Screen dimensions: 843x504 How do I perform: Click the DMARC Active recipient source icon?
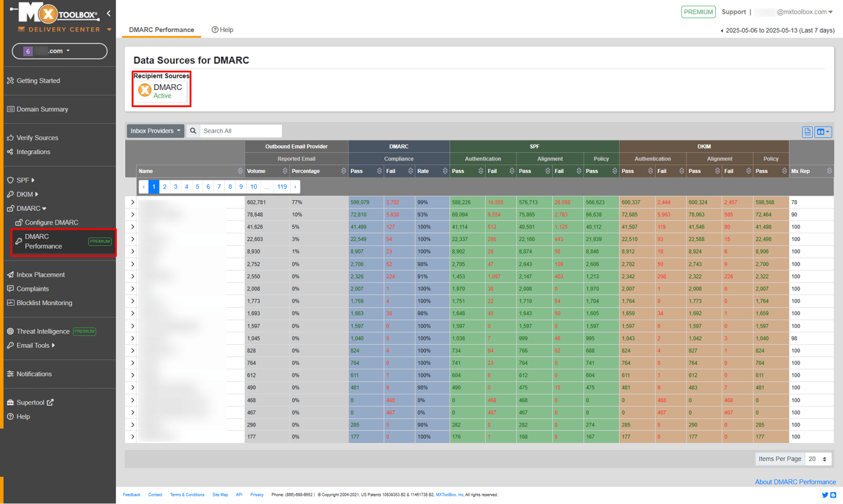145,91
